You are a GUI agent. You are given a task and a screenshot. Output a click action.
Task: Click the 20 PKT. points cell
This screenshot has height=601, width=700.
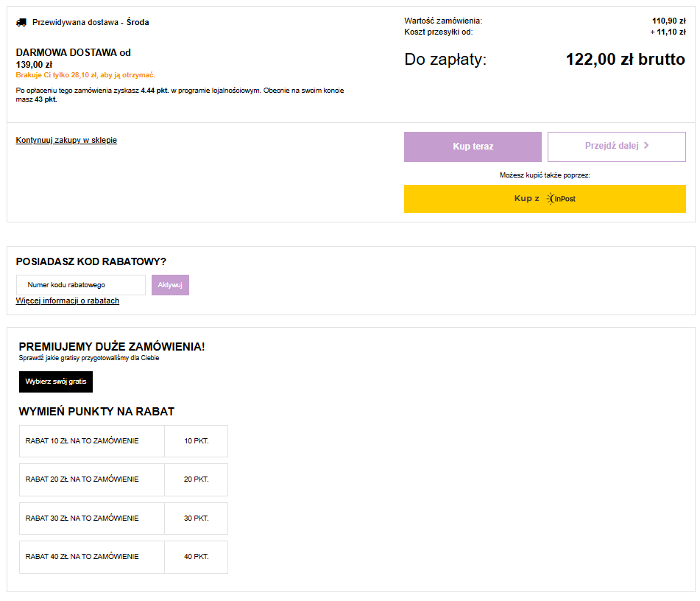(x=197, y=479)
